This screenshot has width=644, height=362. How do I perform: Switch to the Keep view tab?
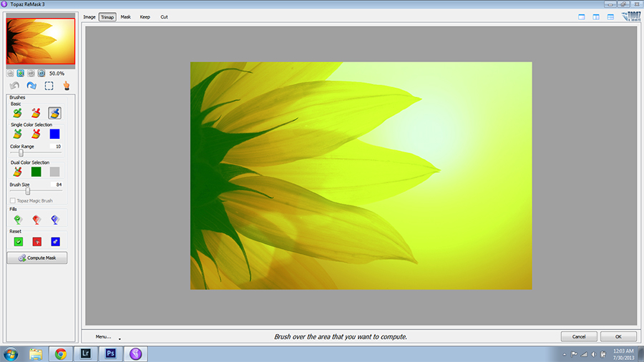pos(145,16)
